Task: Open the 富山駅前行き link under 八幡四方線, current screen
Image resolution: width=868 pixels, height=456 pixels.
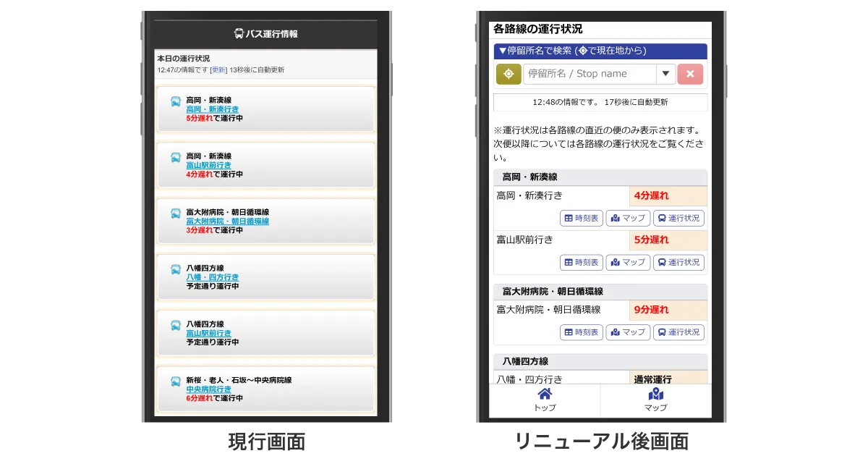Action: [x=208, y=333]
